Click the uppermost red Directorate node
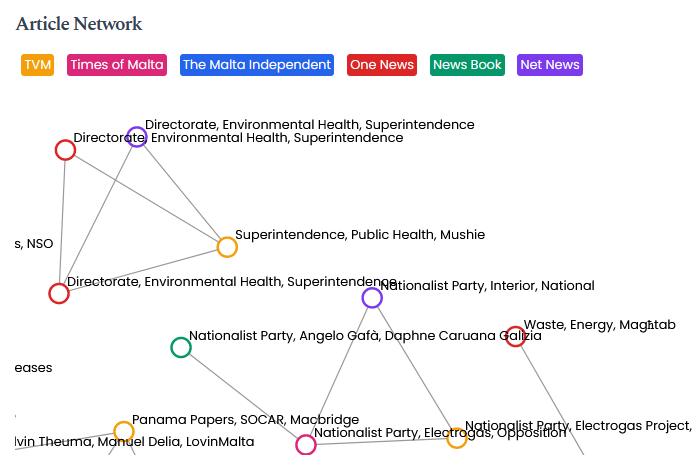The image size is (694, 455). tap(65, 150)
